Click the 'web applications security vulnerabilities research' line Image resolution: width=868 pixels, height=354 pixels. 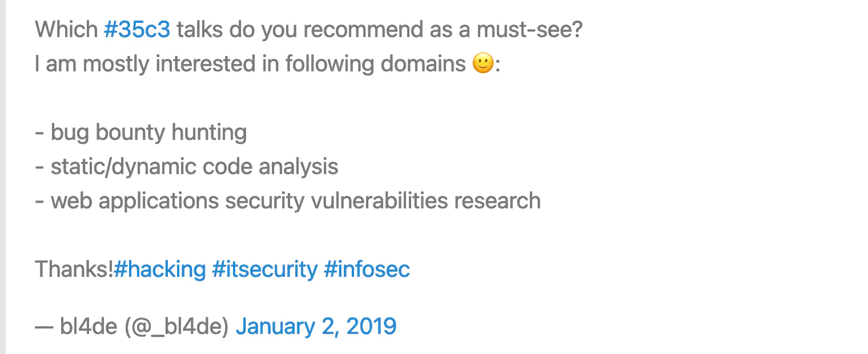(288, 201)
